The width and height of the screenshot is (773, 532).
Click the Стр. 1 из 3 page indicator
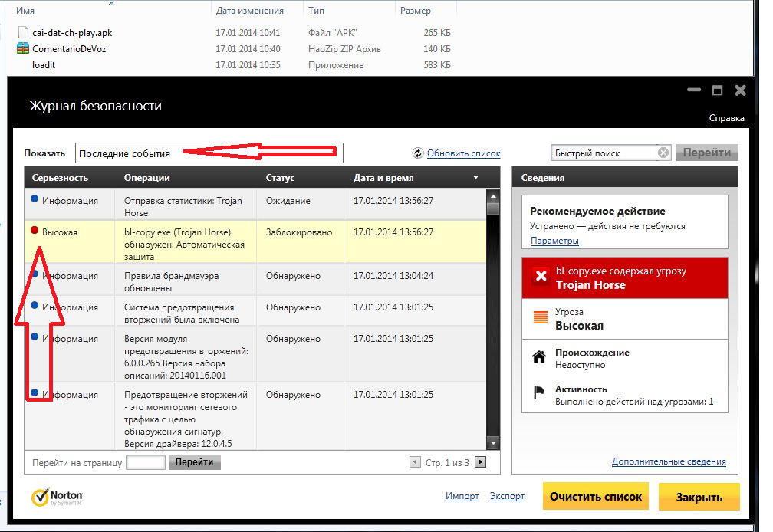[x=447, y=462]
